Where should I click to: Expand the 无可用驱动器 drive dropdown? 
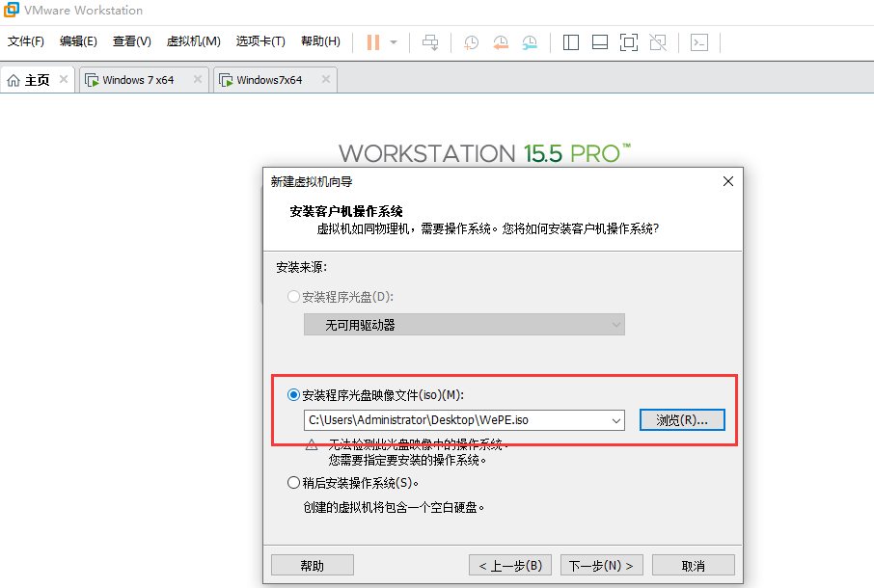[464, 325]
